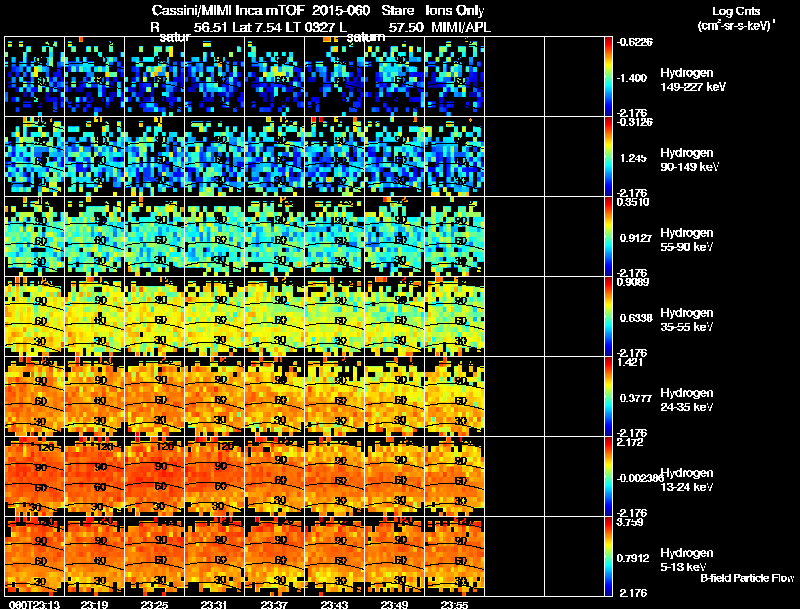
Task: Click the 0.7912 color scale value
Action: 633,558
